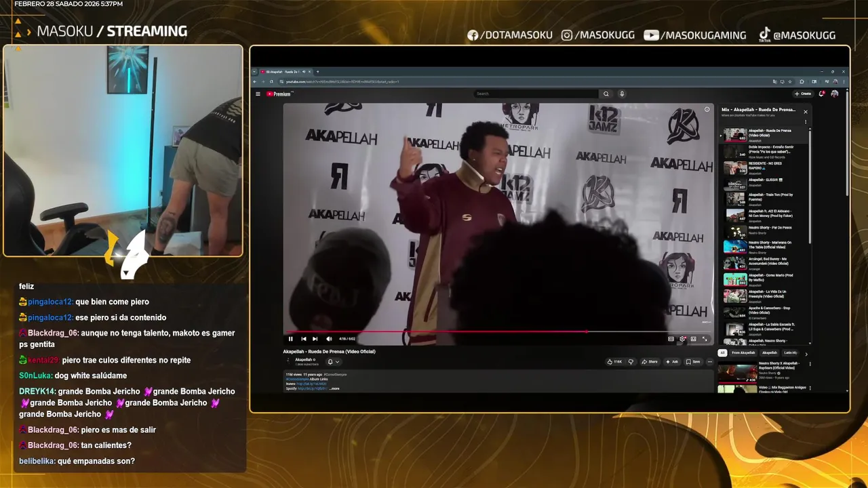Viewport: 868px width, 488px height.
Task: Open the player settings gear
Action: (682, 339)
